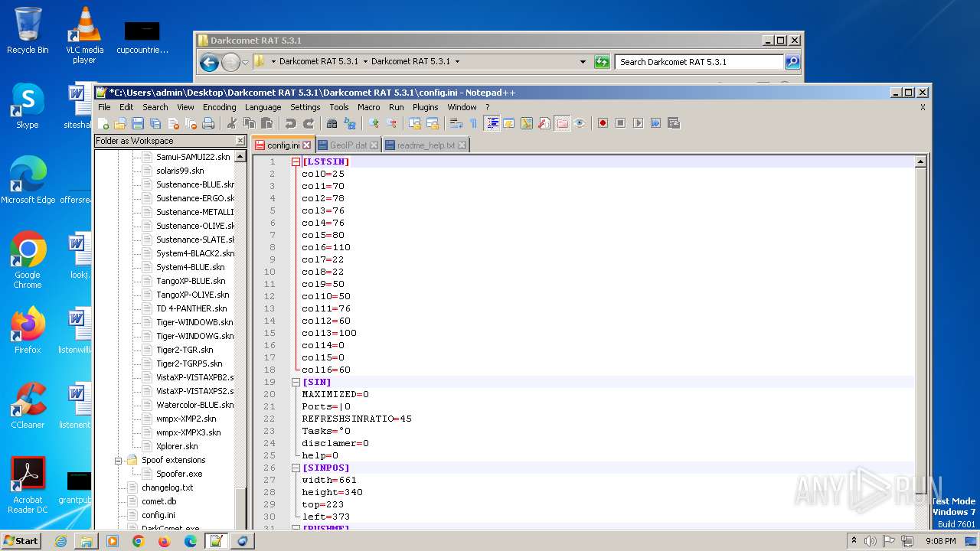Zoom in on the editor text

(373, 123)
